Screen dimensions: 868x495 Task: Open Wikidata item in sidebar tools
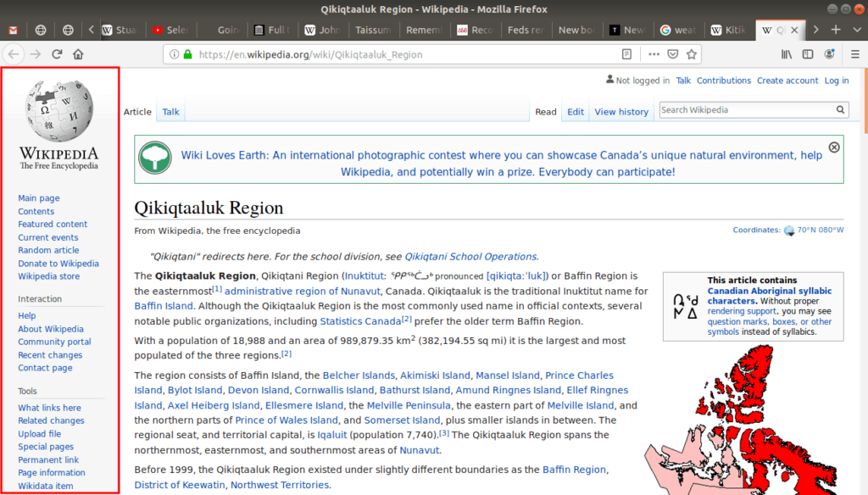(46, 487)
